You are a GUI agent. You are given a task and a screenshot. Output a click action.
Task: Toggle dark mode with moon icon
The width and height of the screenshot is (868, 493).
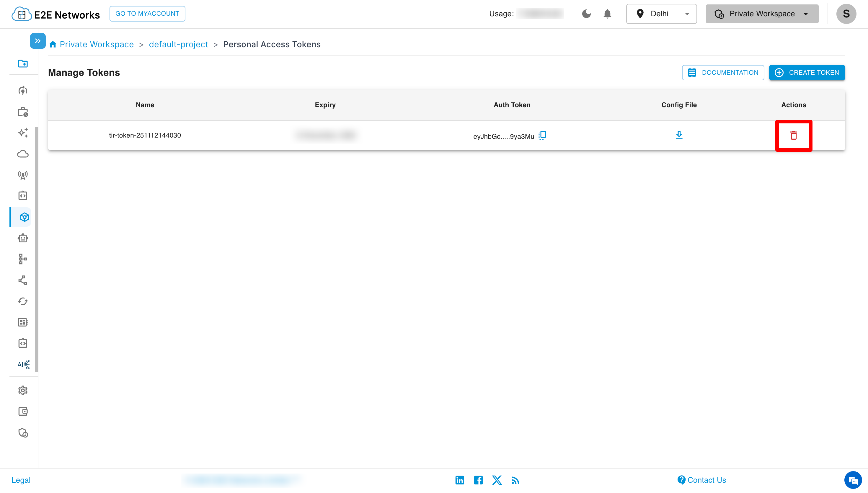pyautogui.click(x=586, y=14)
